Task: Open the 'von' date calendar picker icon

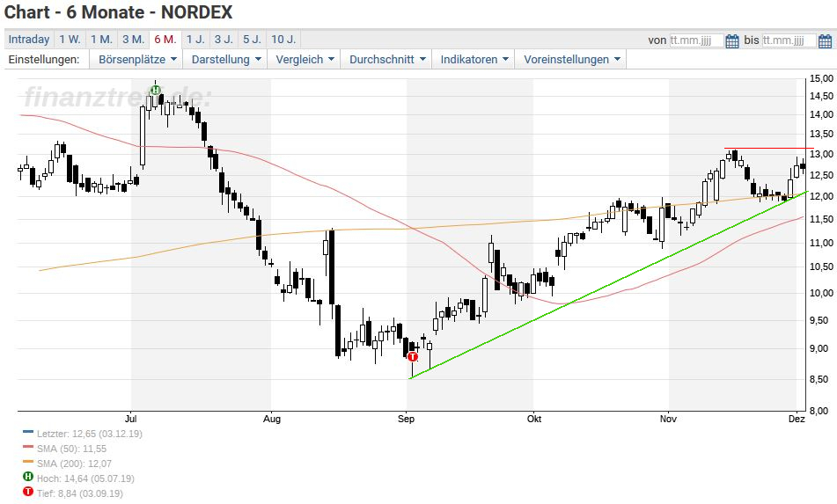Action: pyautogui.click(x=732, y=40)
